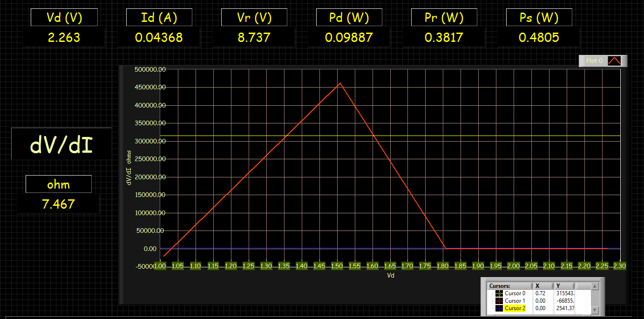Select the Cursor 0 row name
Image resolution: width=644 pixels, height=319 pixels.
515,293
